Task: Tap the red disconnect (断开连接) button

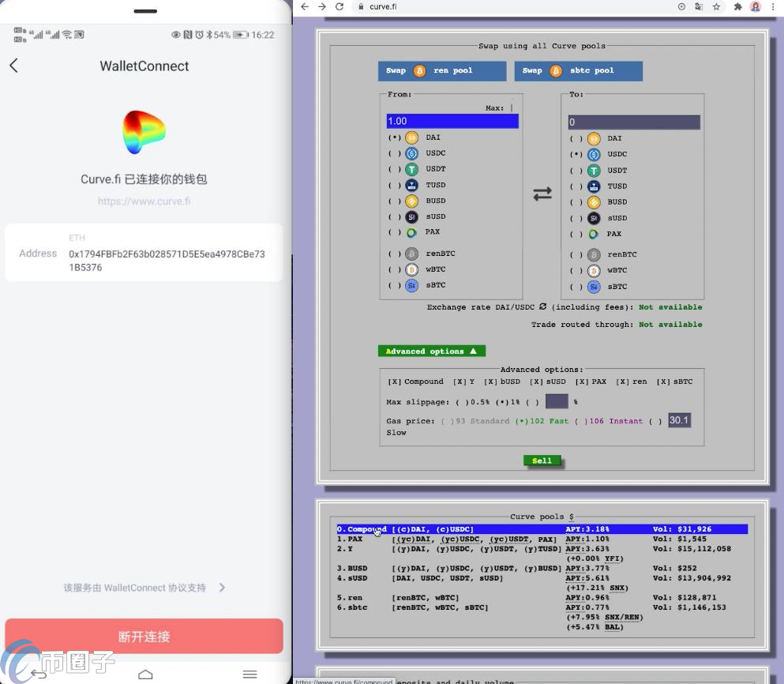Action: pyautogui.click(x=144, y=636)
